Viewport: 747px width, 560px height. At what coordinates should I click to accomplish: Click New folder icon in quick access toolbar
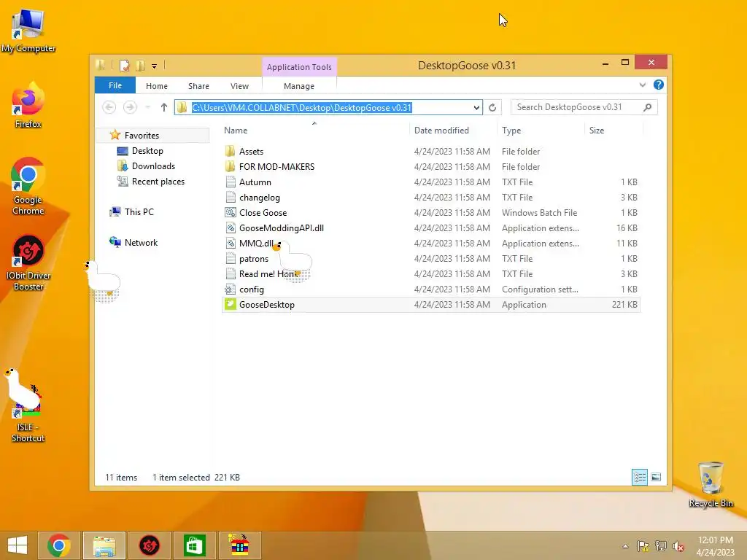pyautogui.click(x=141, y=65)
